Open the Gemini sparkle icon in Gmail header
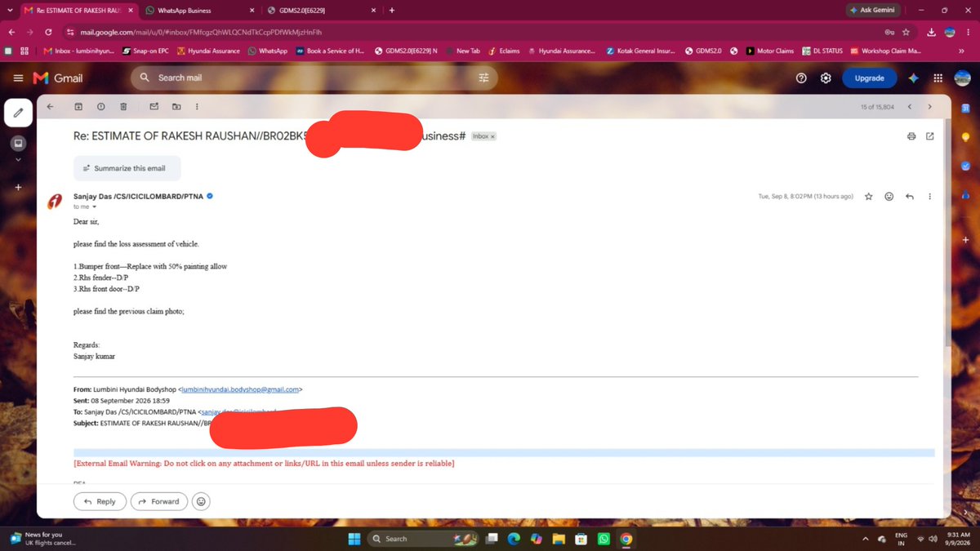The width and height of the screenshot is (980, 551). click(x=913, y=78)
